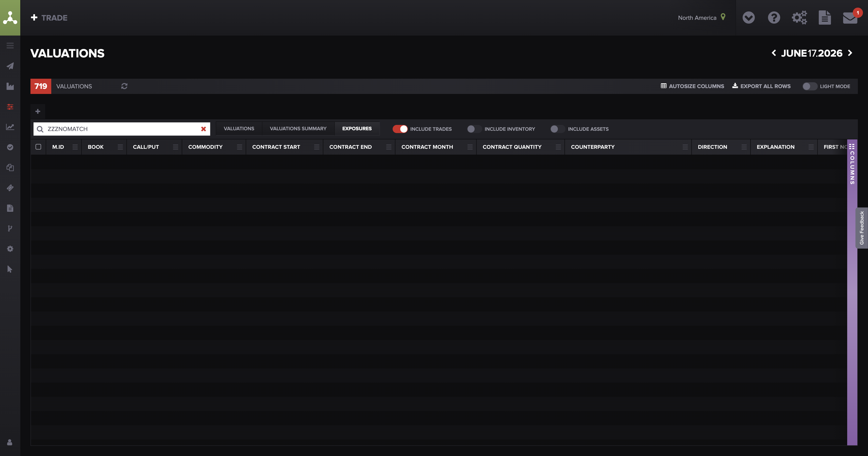
Task: Sort by the Counterparty column header
Action: tap(593, 147)
